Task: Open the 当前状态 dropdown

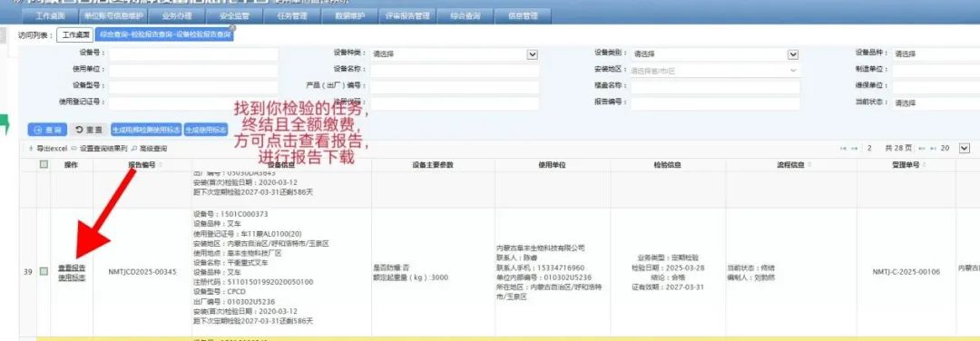Action: tap(936, 103)
